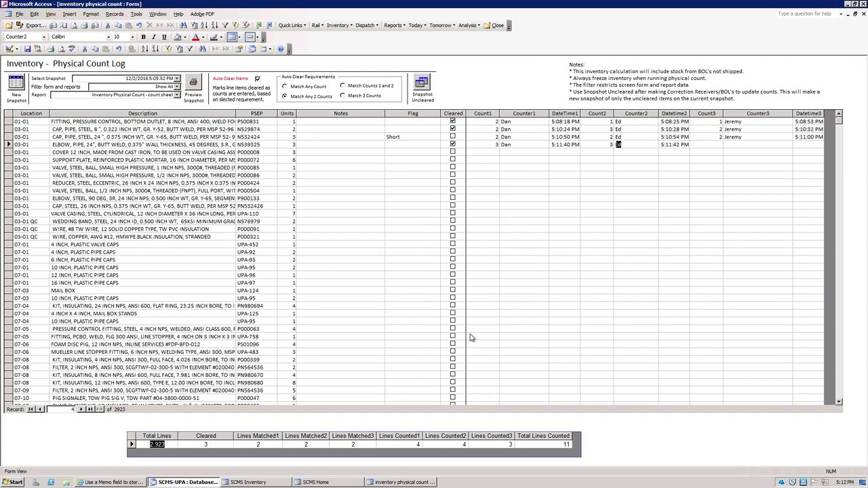Click the Close folder toolbar button
Screen dimensions: 868x488
pos(494,25)
